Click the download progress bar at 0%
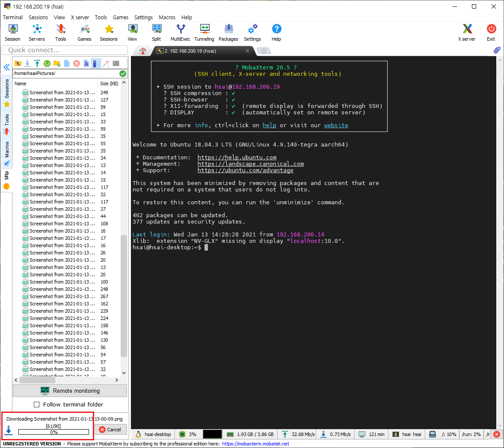 [53, 432]
